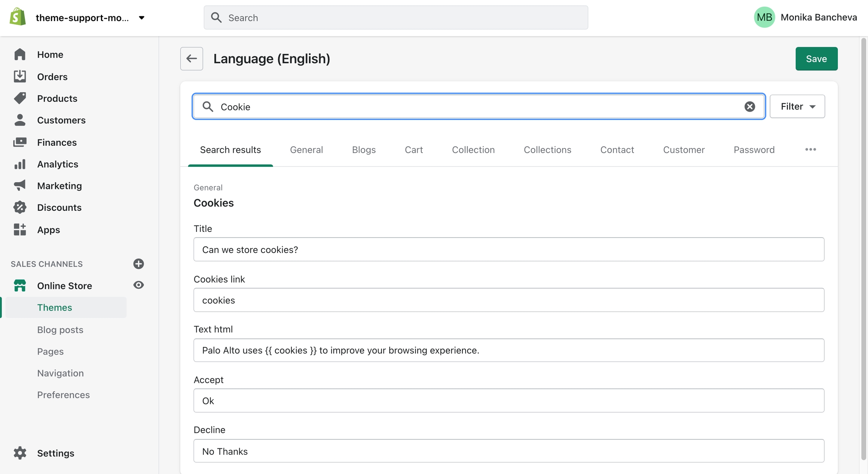Open Marketing megaphone icon
This screenshot has width=868, height=474.
(x=20, y=185)
